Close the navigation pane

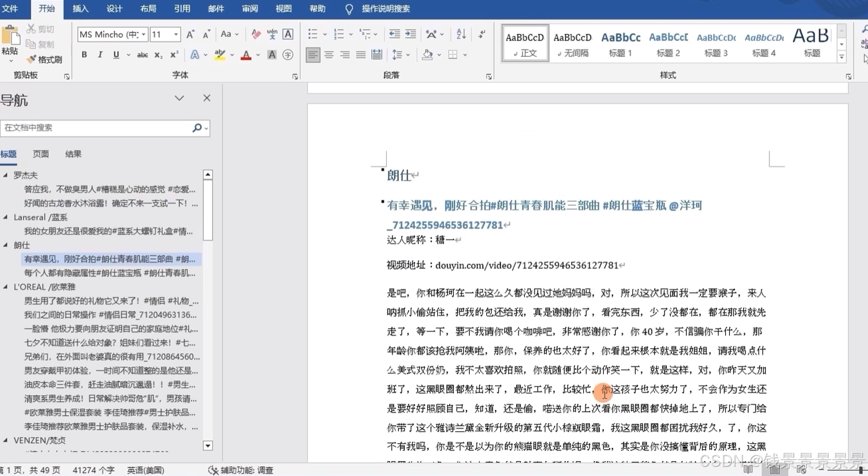pos(207,98)
